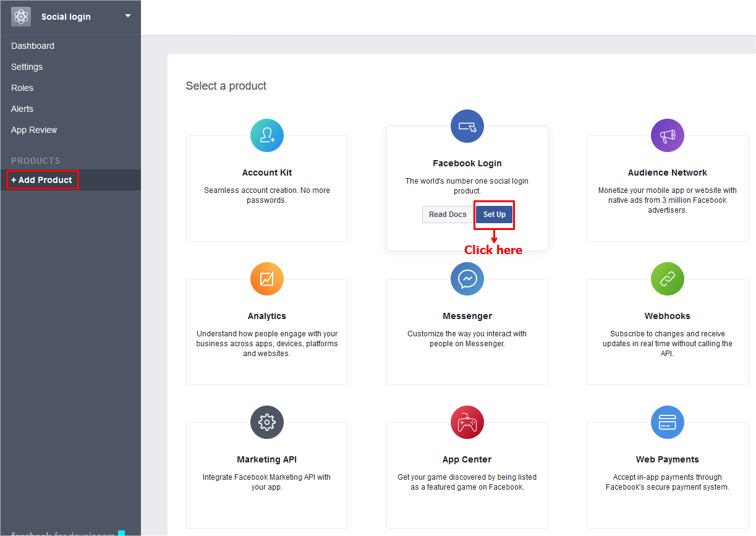Image resolution: width=756 pixels, height=536 pixels.
Task: Click the Web Payments card icon
Action: tap(668, 422)
